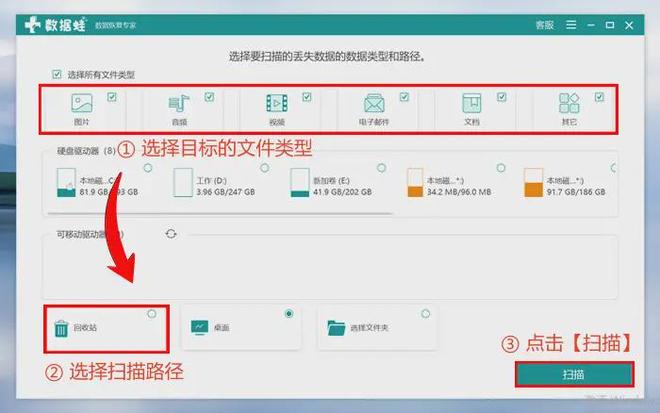Click the 硬盘驱动器 (8) section header

86,151
